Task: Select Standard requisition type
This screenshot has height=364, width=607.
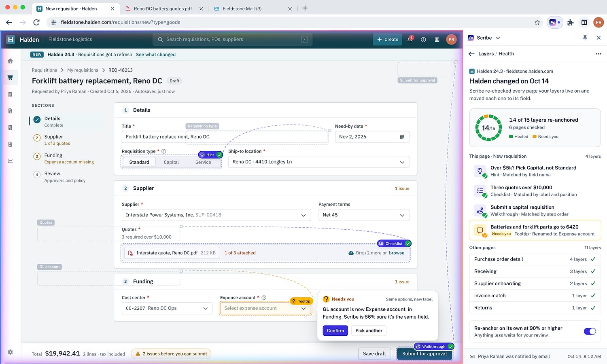Action: click(139, 162)
